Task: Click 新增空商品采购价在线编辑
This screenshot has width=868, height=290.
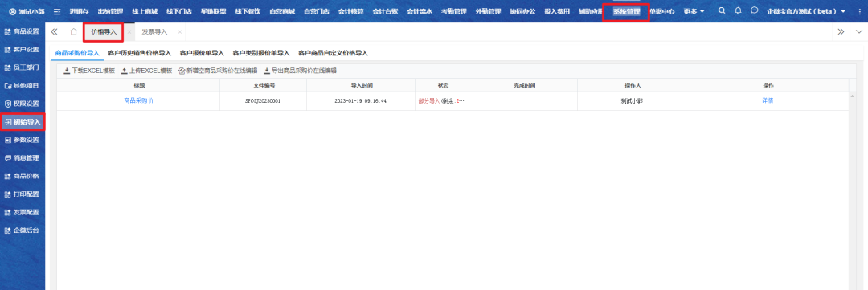Action: point(218,71)
